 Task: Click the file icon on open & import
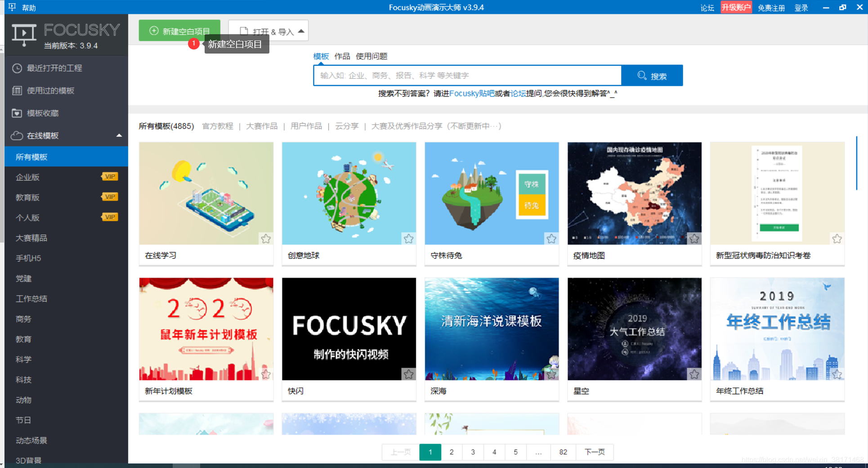(244, 31)
